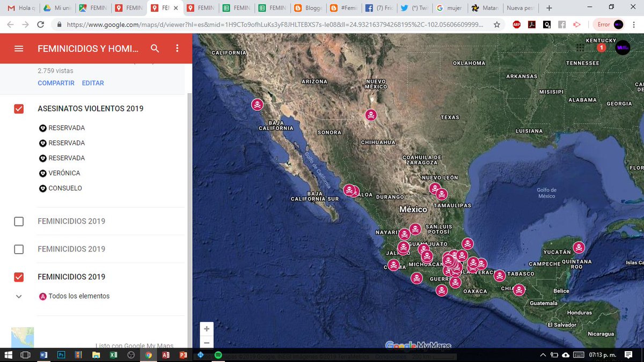Click the EDITAR link
The height and width of the screenshot is (362, 644).
coord(93,83)
